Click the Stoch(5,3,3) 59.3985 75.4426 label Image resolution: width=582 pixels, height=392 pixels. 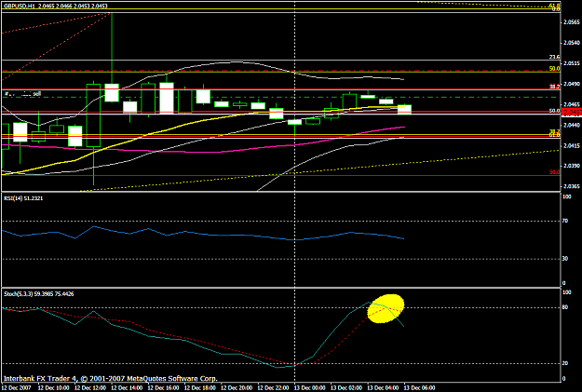[38, 294]
